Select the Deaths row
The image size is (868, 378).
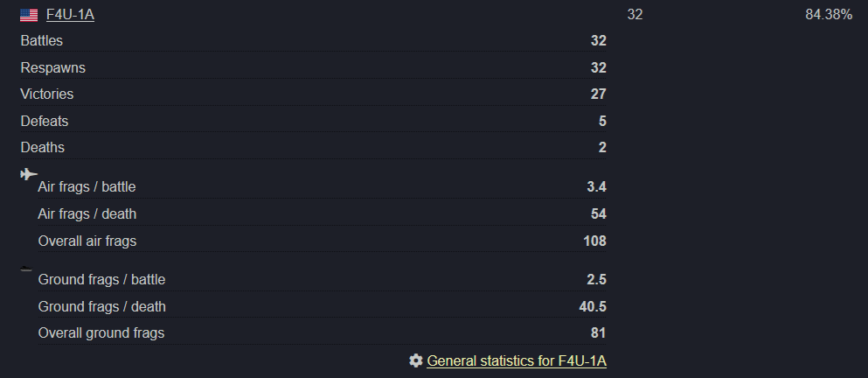tap(313, 147)
